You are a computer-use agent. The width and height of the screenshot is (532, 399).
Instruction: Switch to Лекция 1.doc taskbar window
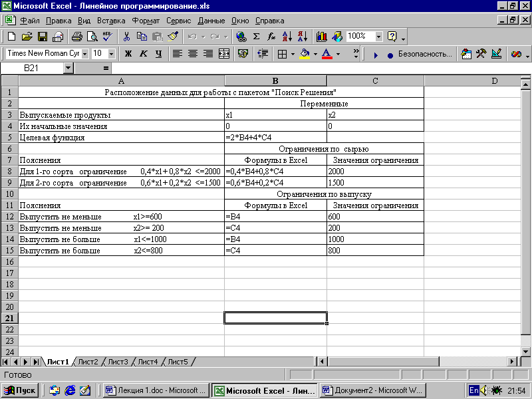click(x=156, y=390)
